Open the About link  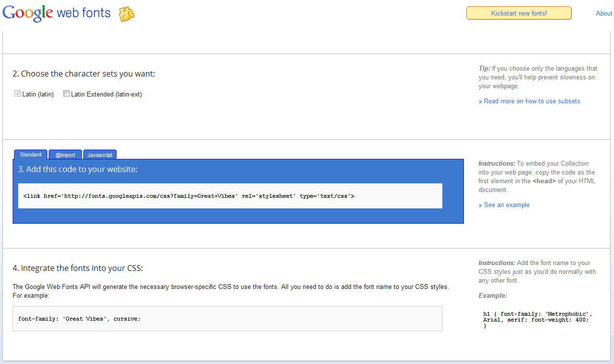604,13
